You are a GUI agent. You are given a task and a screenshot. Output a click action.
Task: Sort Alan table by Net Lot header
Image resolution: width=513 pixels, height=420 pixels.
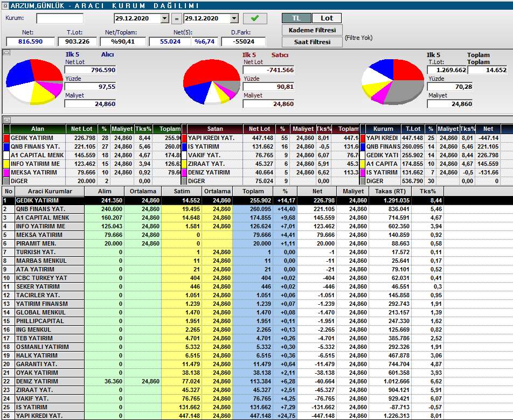click(82, 129)
